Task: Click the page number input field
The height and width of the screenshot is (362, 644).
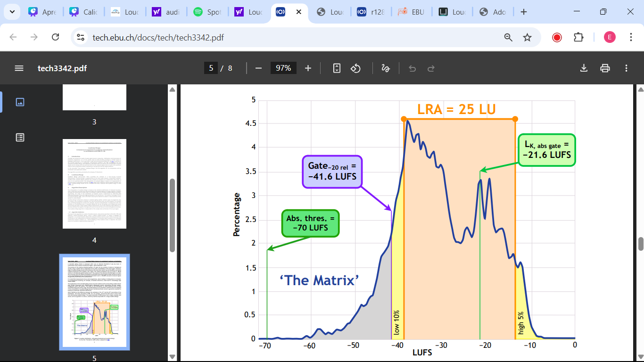Action: click(211, 68)
